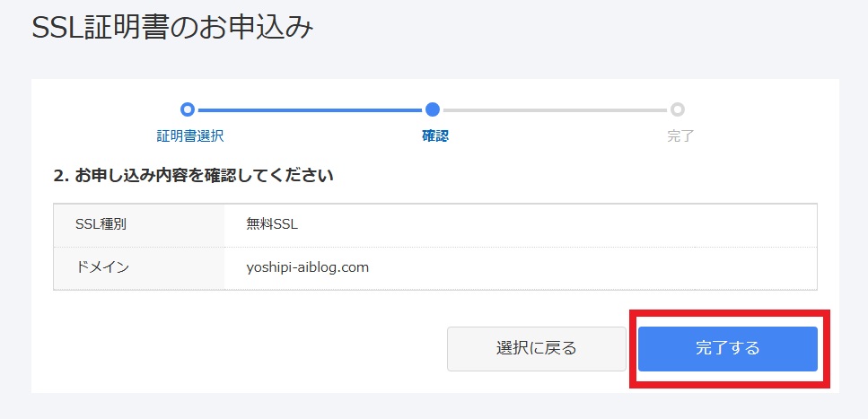Click the 完了 step label
Image resolution: width=868 pixels, height=419 pixels.
pos(680,136)
